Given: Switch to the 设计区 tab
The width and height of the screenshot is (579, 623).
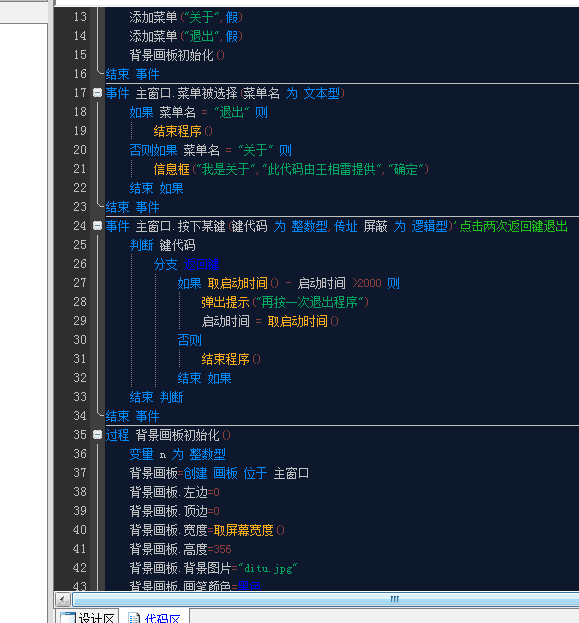Looking at the screenshot, I should click(x=87, y=617).
